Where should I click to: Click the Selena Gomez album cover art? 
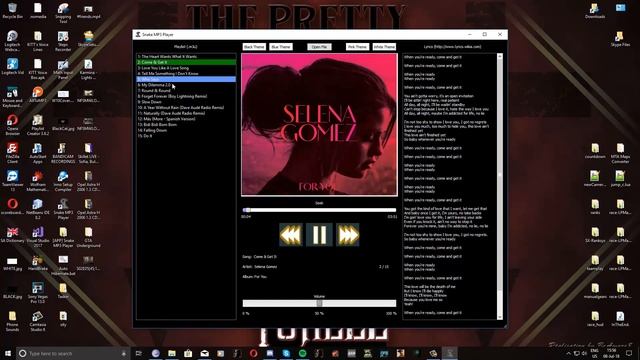point(319,124)
